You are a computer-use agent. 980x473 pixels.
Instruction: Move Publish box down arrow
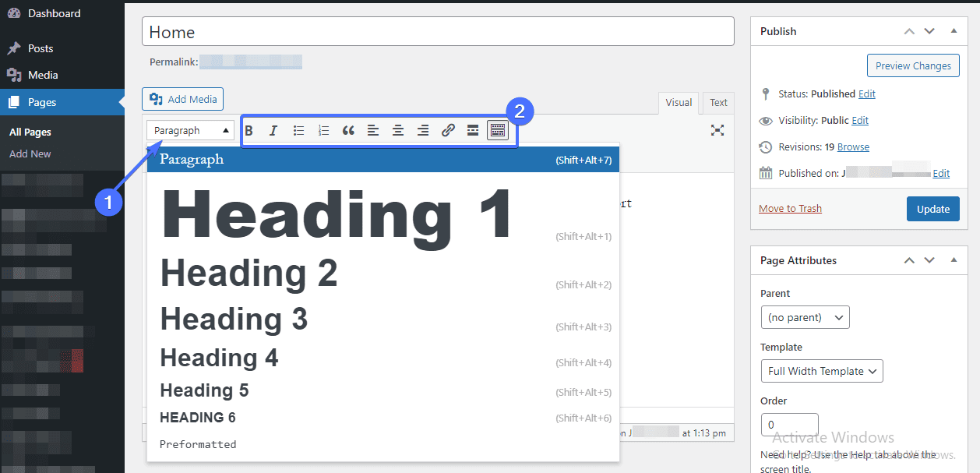pos(929,31)
